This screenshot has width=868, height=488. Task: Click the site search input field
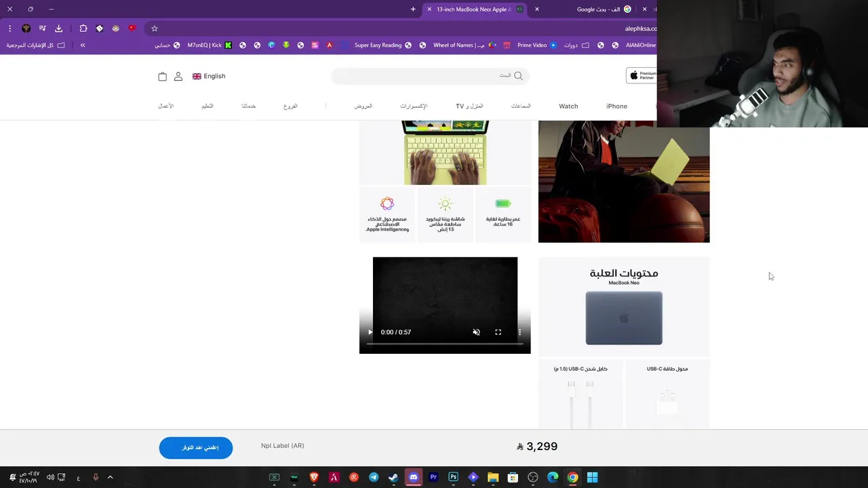click(430, 76)
